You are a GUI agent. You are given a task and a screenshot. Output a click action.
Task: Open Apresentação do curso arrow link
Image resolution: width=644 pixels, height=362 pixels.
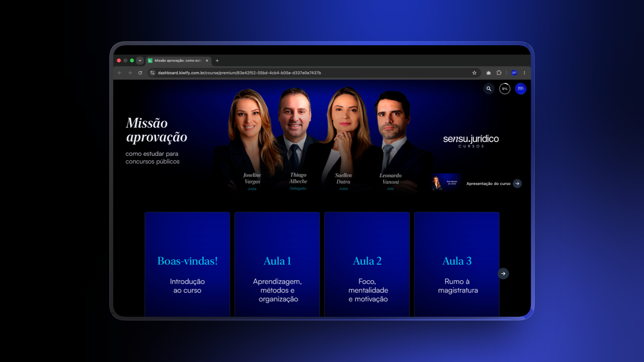[517, 184]
